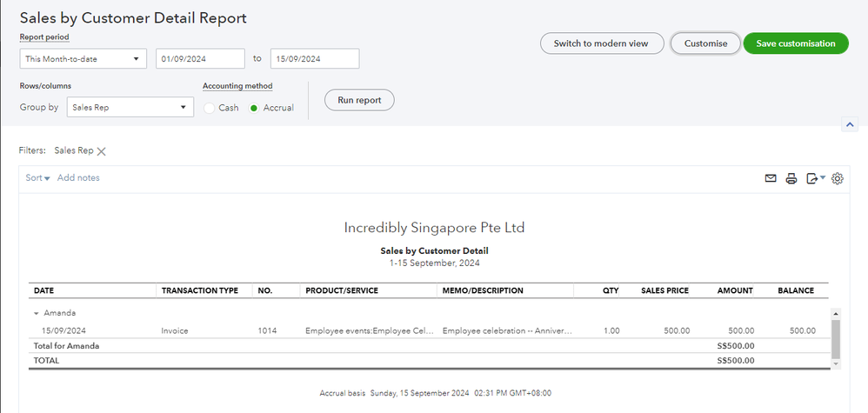This screenshot has height=413, width=868.
Task: Open the Invoice transaction entry
Action: (175, 331)
